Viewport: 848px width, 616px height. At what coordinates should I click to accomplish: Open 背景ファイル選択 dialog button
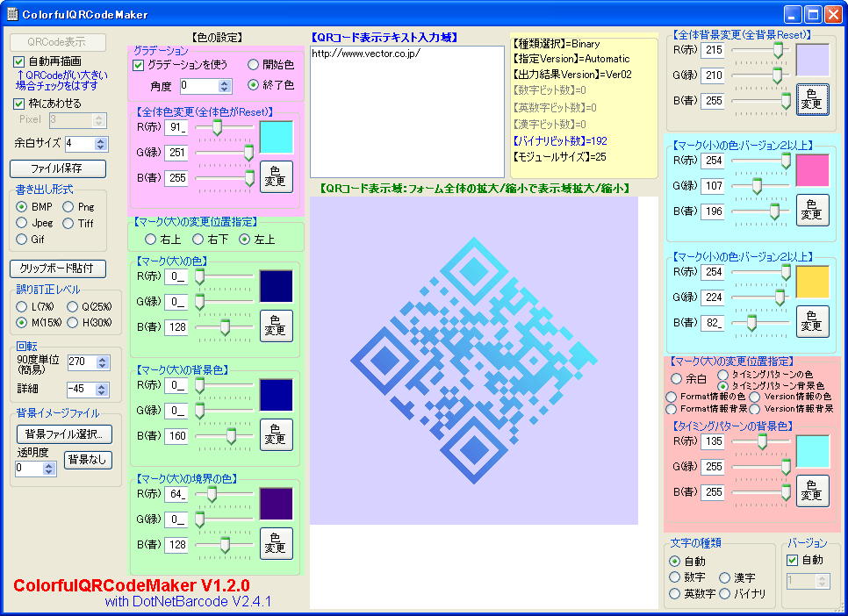click(64, 433)
